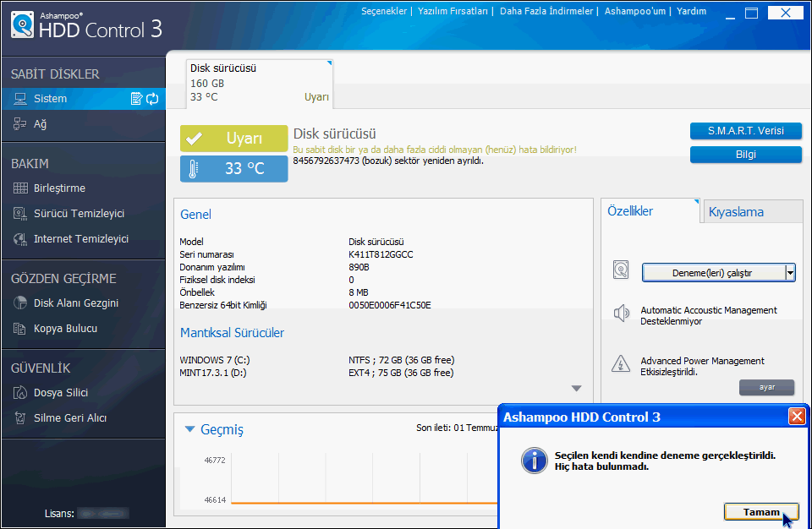812x529 pixels.
Task: Click the graph axis value 46614
Action: [215, 500]
